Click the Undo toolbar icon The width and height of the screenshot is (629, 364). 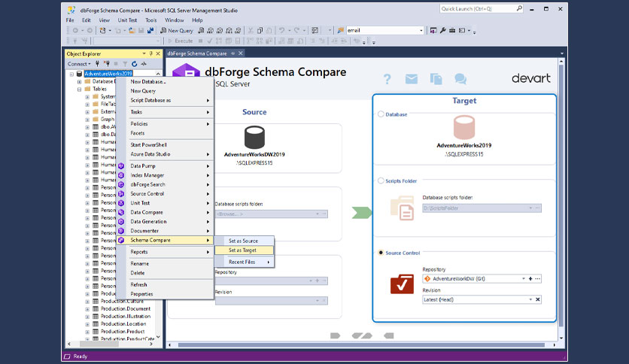[x=281, y=31]
